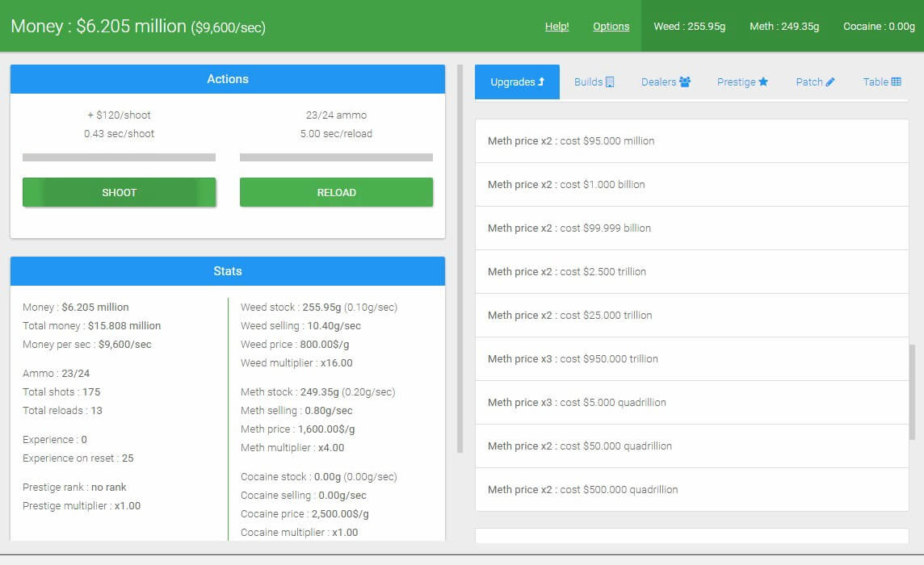Click the Dealers people icon
Screen dimensions: 924x565
[x=685, y=82]
